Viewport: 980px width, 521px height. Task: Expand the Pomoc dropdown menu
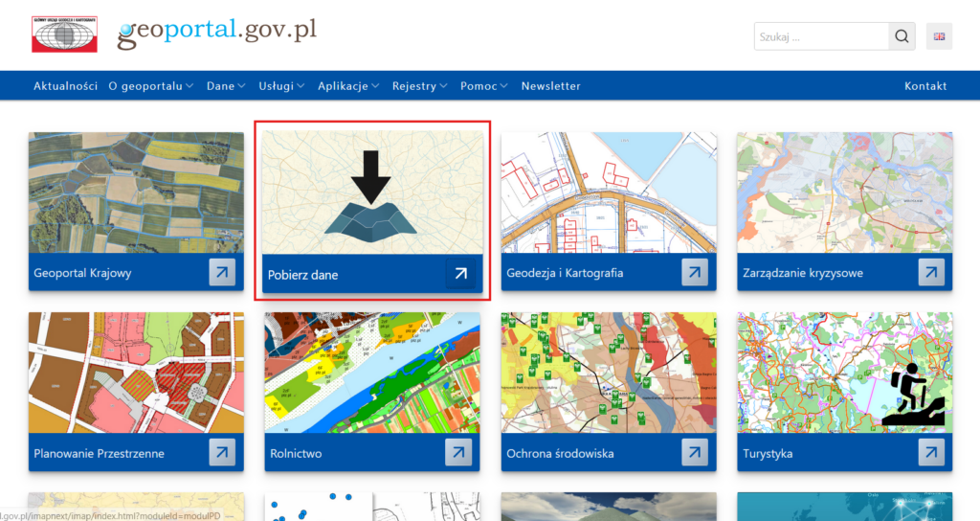[x=483, y=86]
